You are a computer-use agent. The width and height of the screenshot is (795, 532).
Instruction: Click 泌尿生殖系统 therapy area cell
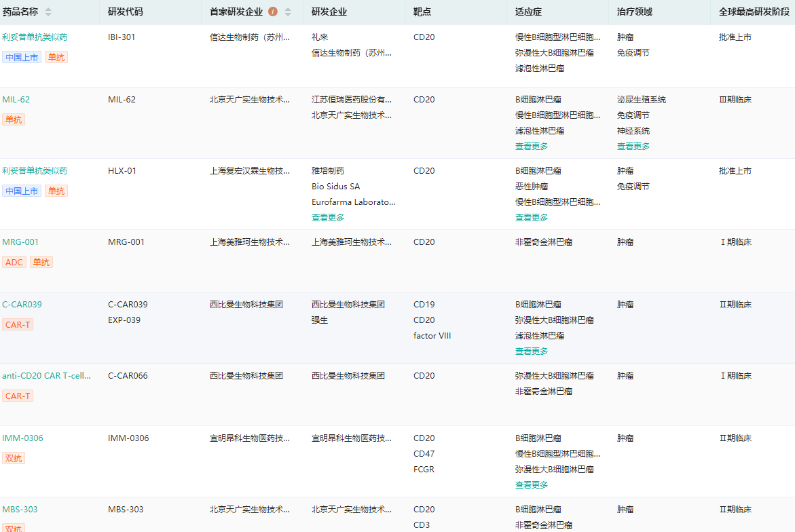coord(642,100)
